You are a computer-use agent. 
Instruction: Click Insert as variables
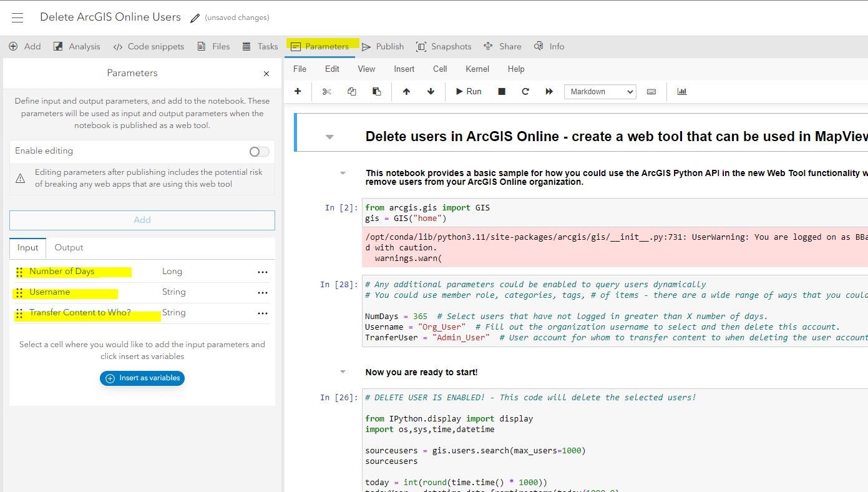(142, 378)
